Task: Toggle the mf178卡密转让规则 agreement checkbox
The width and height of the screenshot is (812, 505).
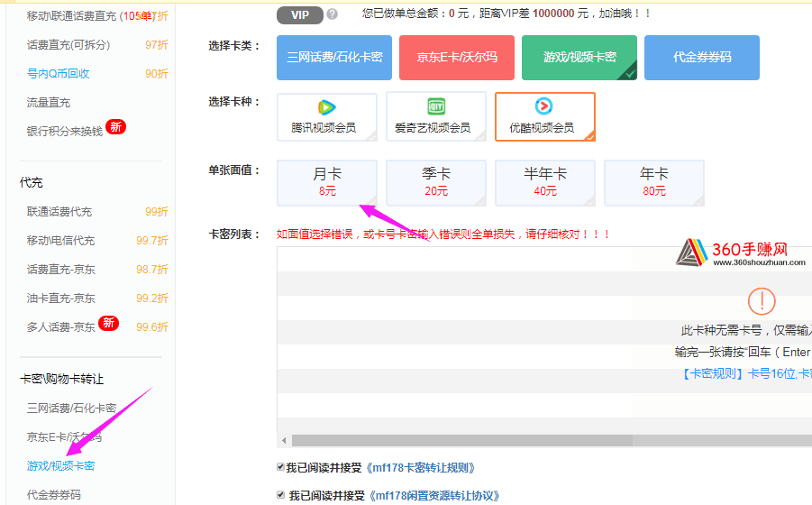Action: [x=280, y=467]
